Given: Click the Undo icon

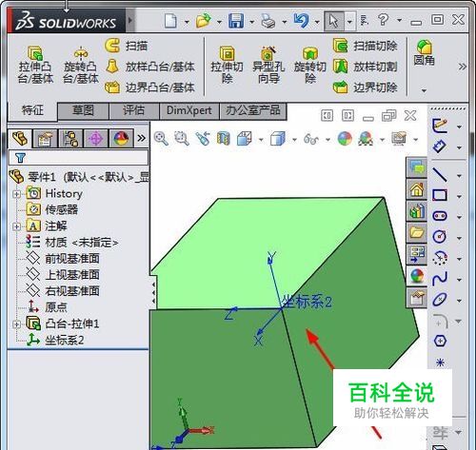Looking at the screenshot, I should coord(301,21).
